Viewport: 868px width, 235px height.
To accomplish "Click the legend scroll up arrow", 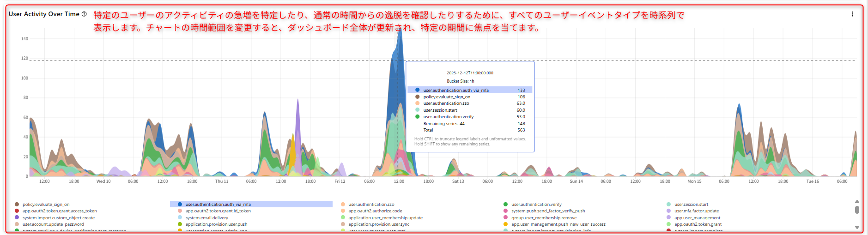I will [857, 201].
